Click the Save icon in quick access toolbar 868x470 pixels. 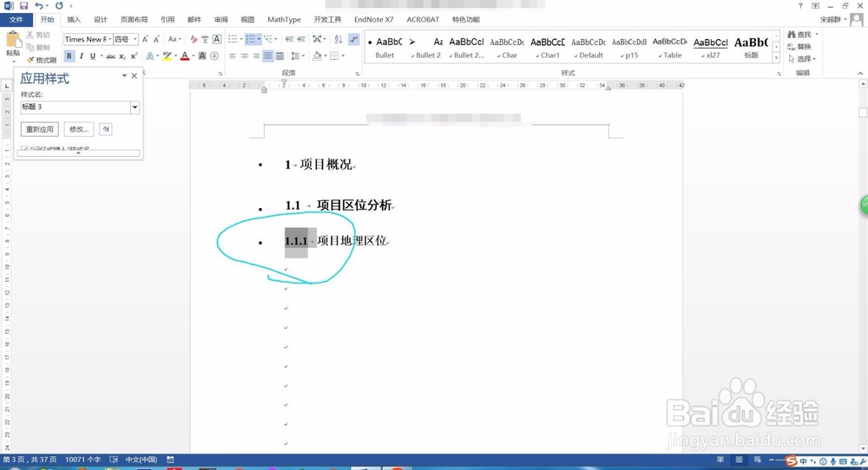[23, 5]
